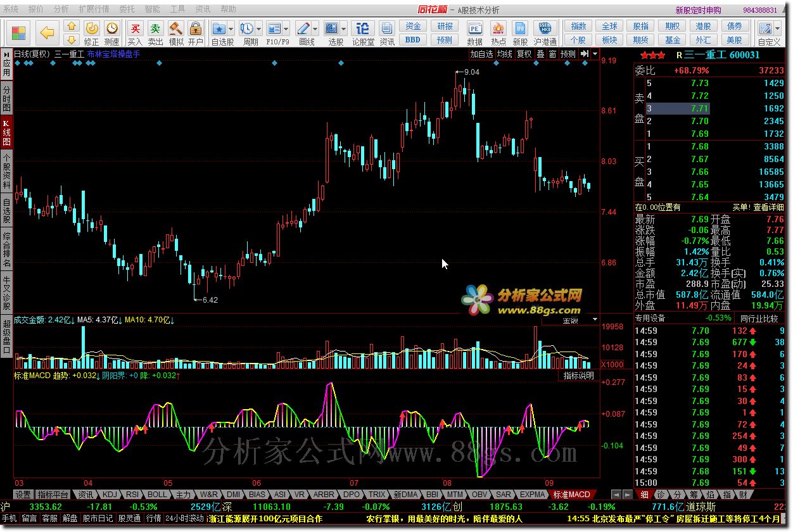The image size is (793, 532).
Task: Click the down arrow page icon in toolbar
Action: coord(72,39)
